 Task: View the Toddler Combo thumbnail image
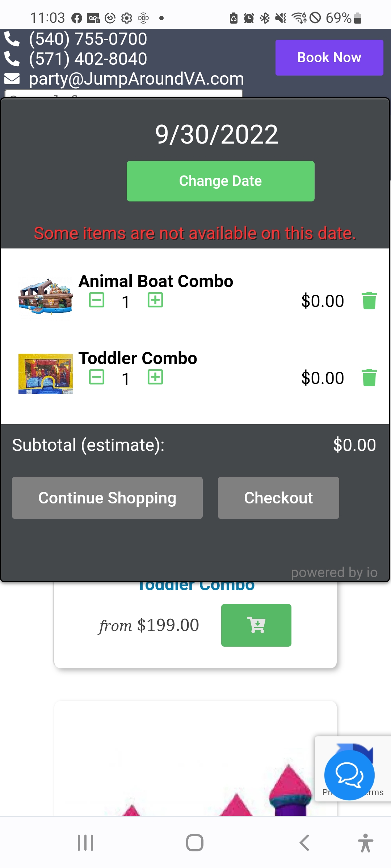coord(46,374)
